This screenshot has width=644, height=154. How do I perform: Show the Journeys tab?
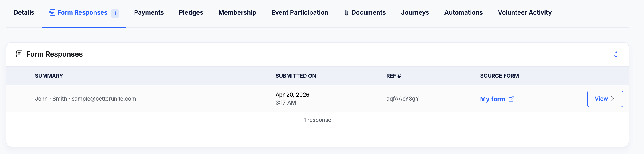pyautogui.click(x=415, y=12)
